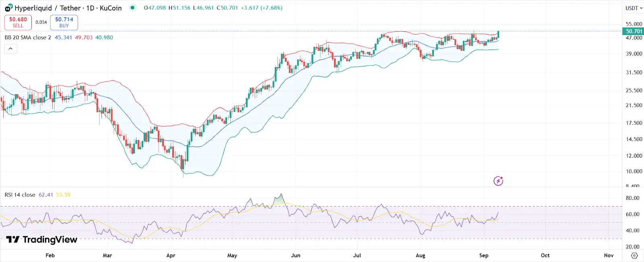Click the RSI 20.00 scale label

pos(633,247)
